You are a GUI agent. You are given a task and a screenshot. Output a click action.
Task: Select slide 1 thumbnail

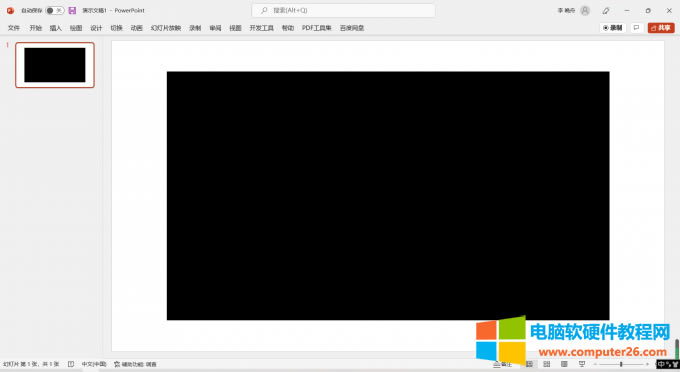pos(55,65)
